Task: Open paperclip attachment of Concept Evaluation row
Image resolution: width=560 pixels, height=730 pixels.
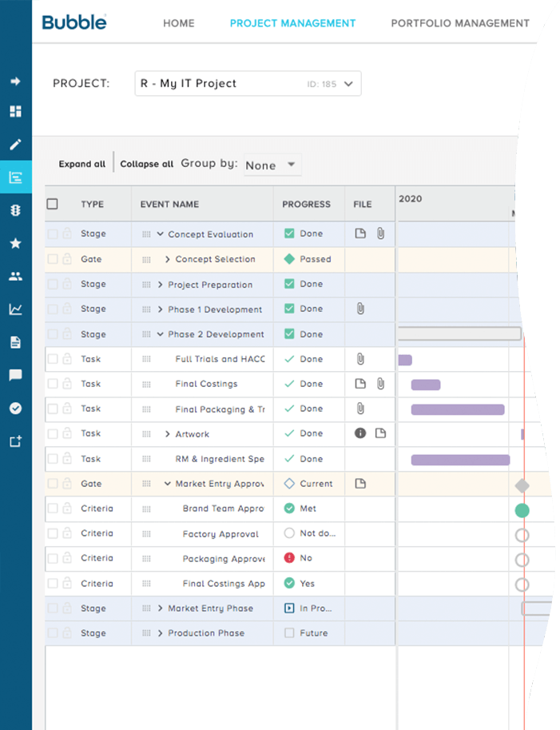Action: coord(380,233)
